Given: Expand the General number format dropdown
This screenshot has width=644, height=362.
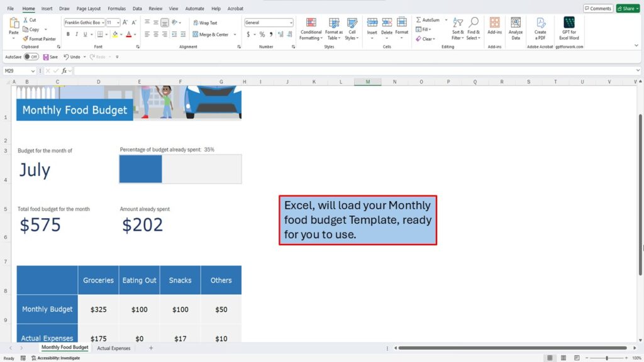Looking at the screenshot, I should point(291,23).
